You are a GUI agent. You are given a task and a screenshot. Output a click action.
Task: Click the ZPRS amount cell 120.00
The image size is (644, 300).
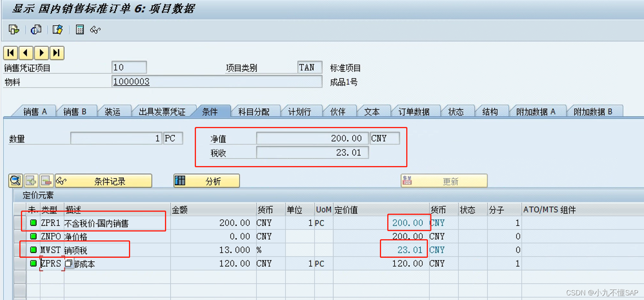tap(213, 263)
